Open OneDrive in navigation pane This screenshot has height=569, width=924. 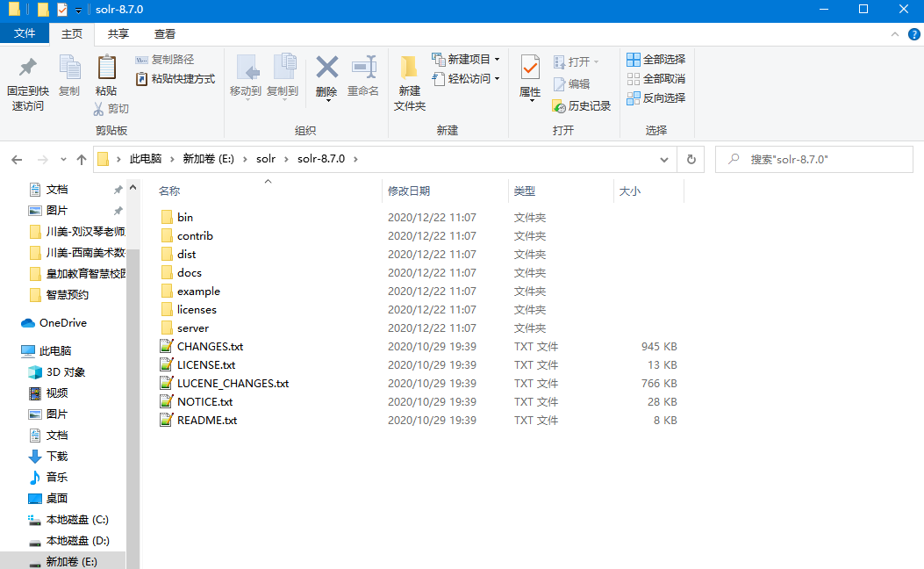coord(63,323)
